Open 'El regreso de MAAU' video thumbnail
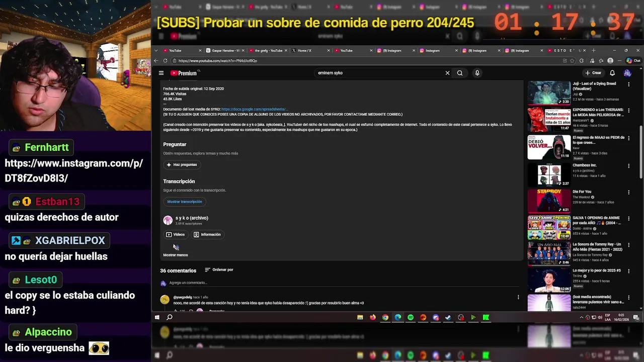Viewport: 644px width, 362px height. click(x=549, y=147)
